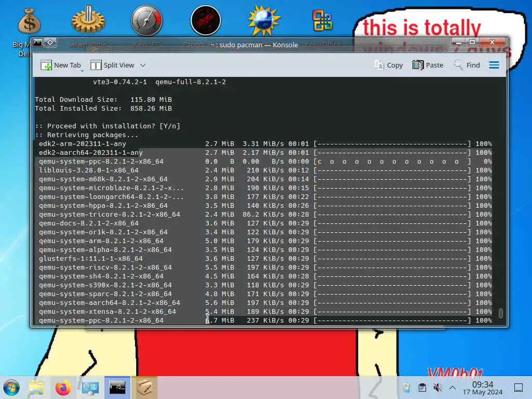Viewport: 532px width, 399px height.
Task: Click the edk2-aarch64-202311-1-any line
Action: pyautogui.click(x=265, y=153)
